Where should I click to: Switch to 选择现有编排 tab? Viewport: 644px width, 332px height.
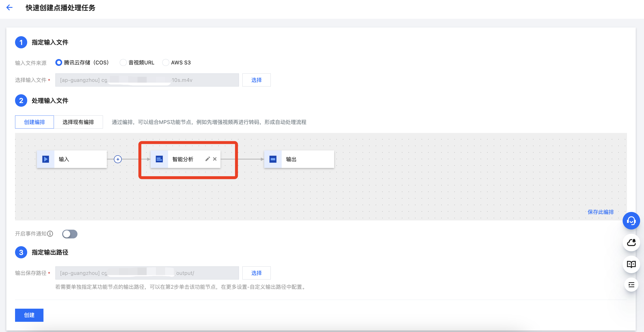(x=78, y=122)
